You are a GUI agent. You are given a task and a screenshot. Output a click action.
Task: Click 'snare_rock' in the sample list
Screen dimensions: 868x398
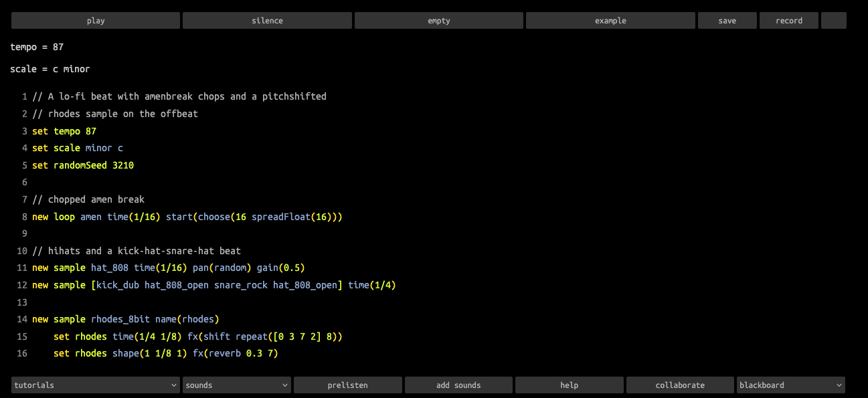coord(241,285)
